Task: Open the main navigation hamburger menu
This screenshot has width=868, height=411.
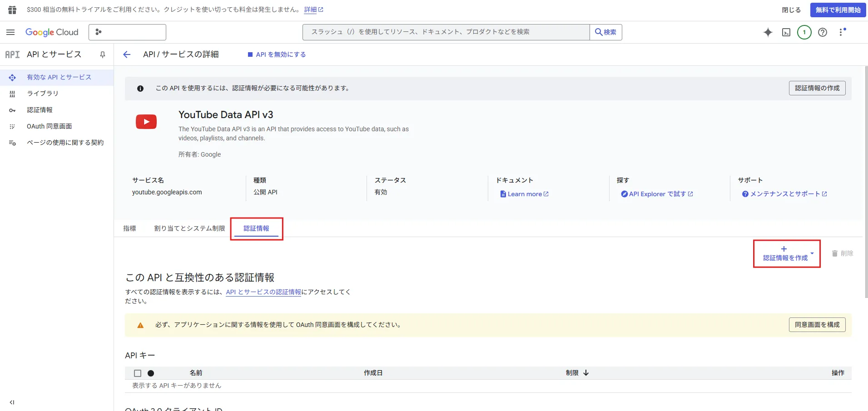Action: coord(10,32)
